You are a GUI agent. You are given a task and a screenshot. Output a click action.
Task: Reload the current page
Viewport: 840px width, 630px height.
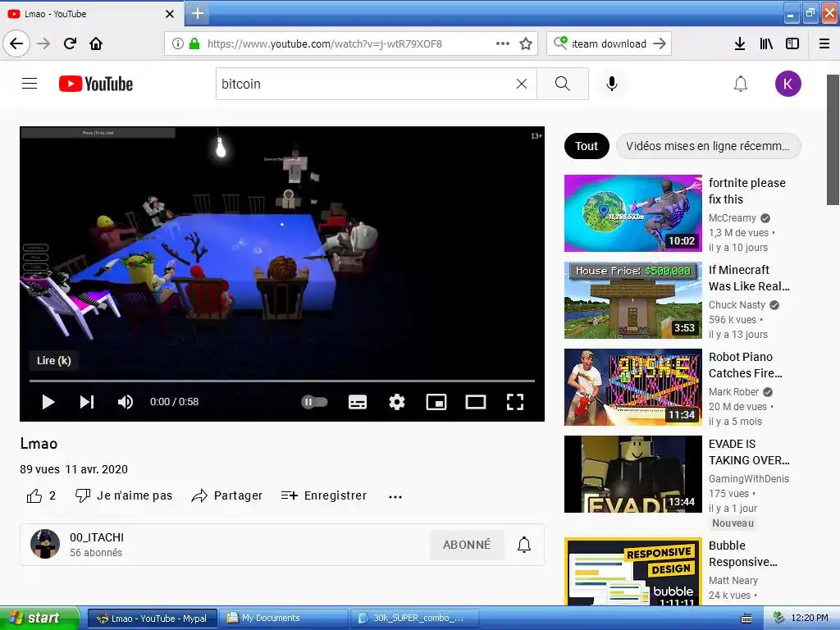coord(70,43)
